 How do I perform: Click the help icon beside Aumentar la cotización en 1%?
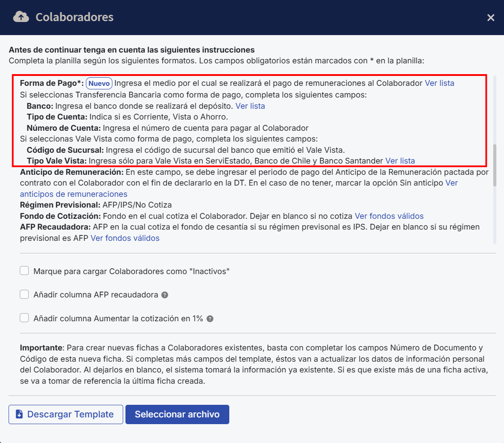(x=210, y=318)
